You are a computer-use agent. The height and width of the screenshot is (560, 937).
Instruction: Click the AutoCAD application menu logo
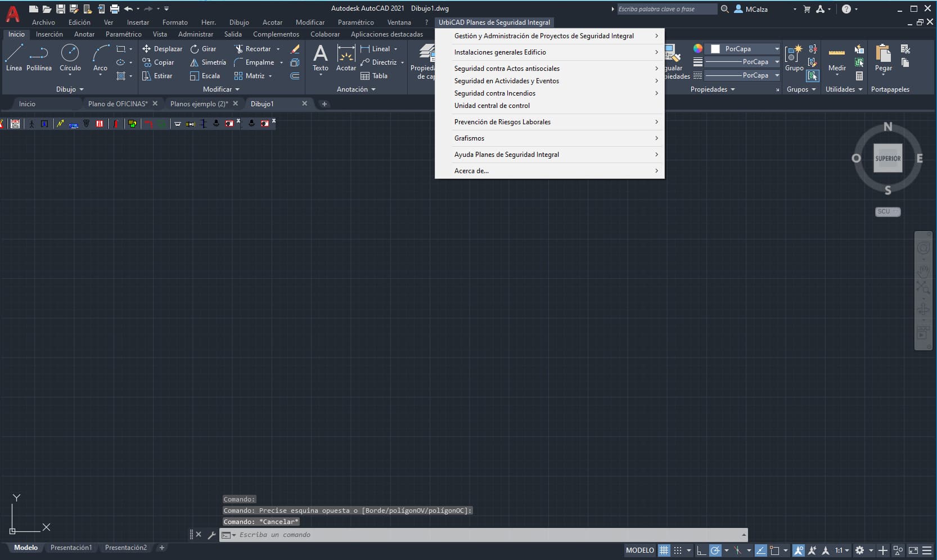(x=12, y=13)
